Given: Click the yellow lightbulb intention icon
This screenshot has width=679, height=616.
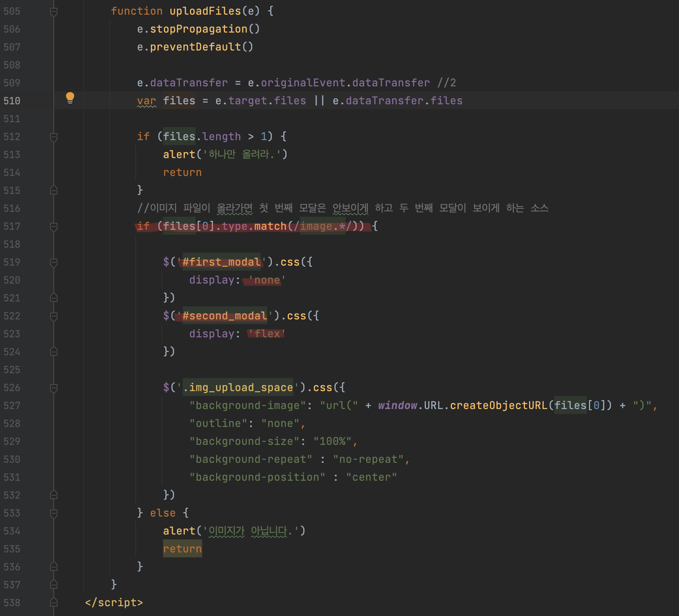Looking at the screenshot, I should (x=70, y=98).
